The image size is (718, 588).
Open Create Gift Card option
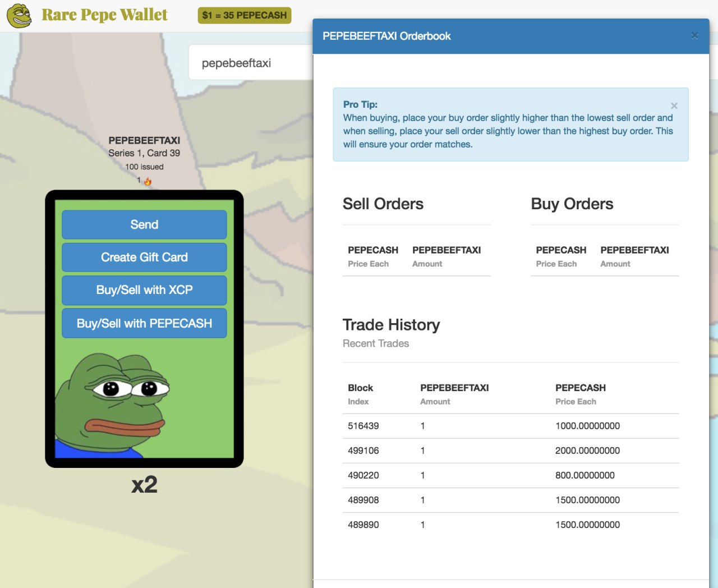144,257
